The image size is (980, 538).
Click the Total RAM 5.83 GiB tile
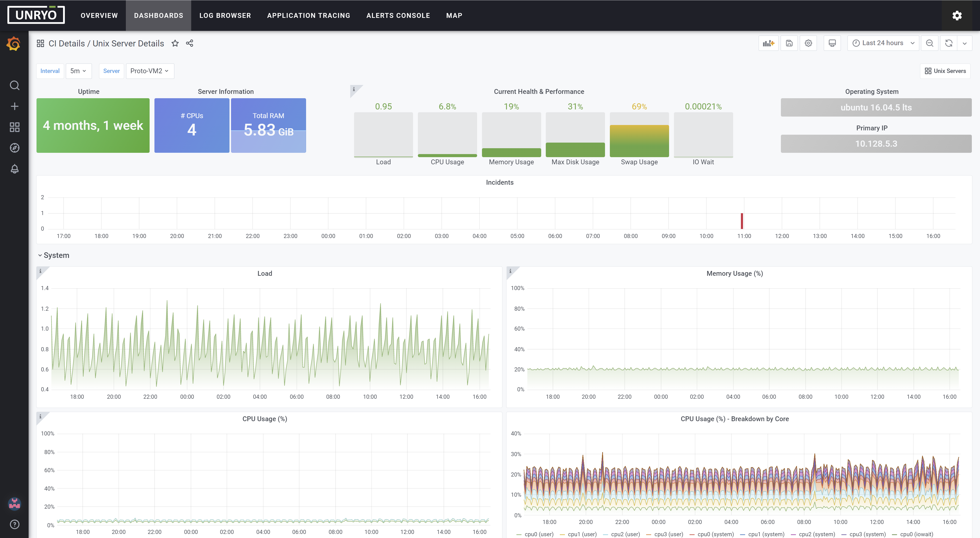[268, 126]
